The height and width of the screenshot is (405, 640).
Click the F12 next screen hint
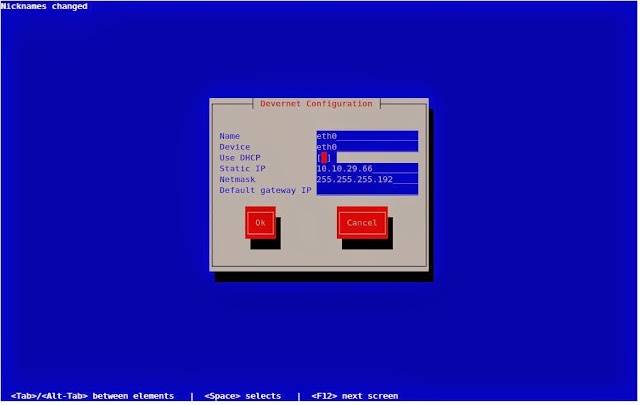[355, 396]
